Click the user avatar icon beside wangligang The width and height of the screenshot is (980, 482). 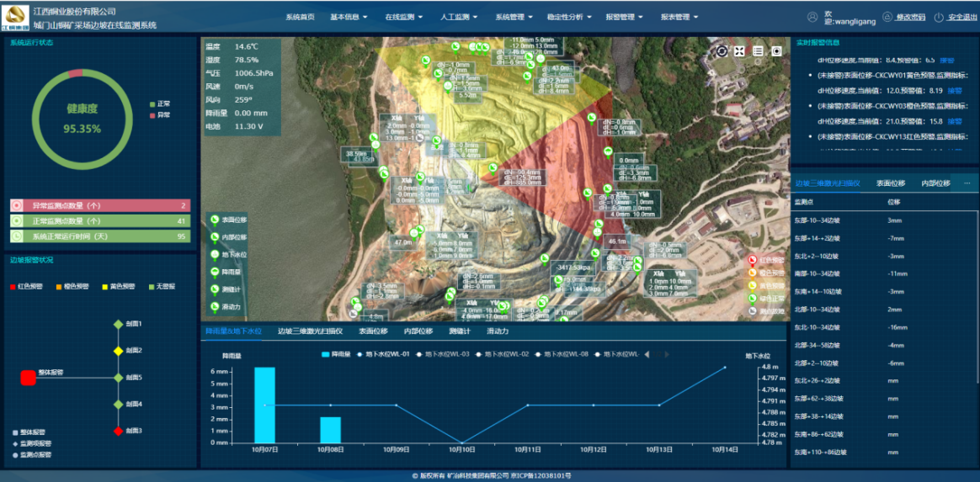click(812, 17)
